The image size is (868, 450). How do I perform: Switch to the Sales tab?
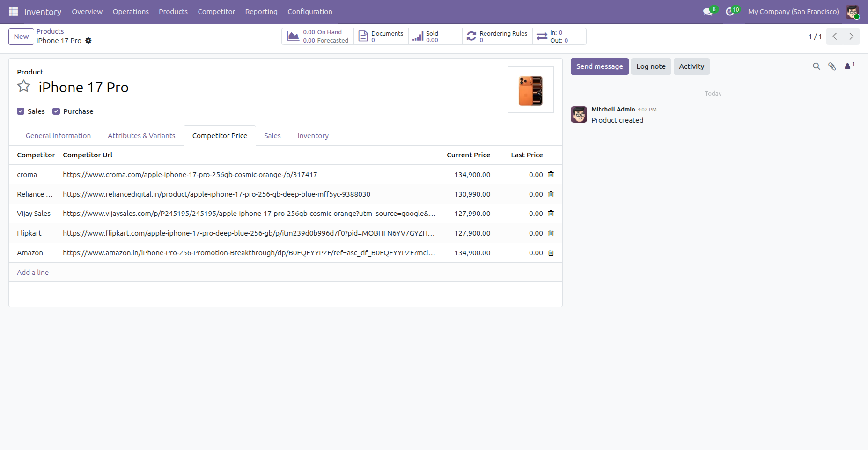[272, 136]
